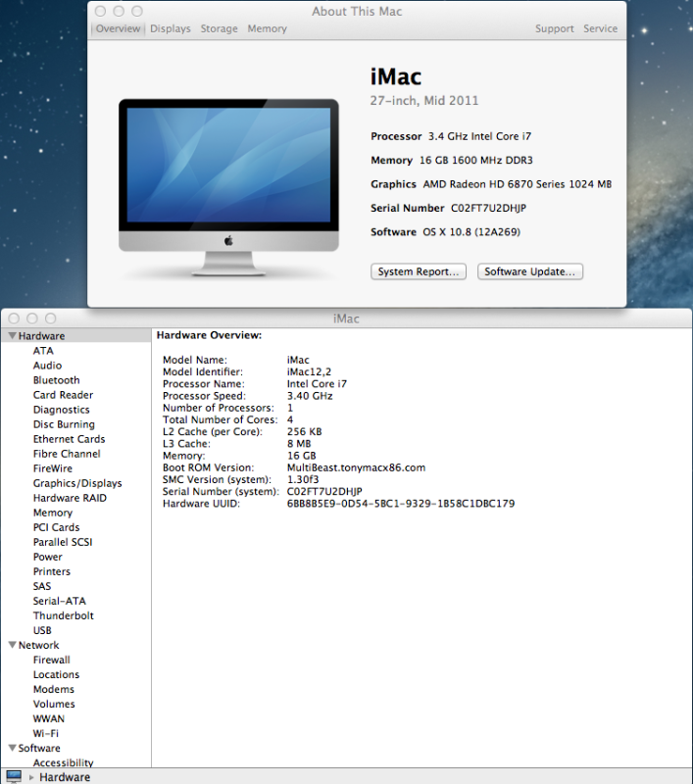Click the 256 KB L2 cache value
This screenshot has width=693, height=784.
304,431
